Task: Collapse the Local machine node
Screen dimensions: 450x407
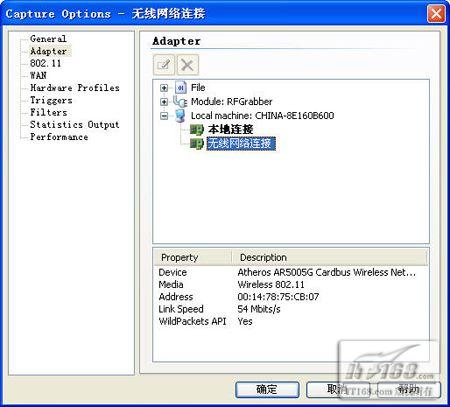Action: [x=164, y=116]
